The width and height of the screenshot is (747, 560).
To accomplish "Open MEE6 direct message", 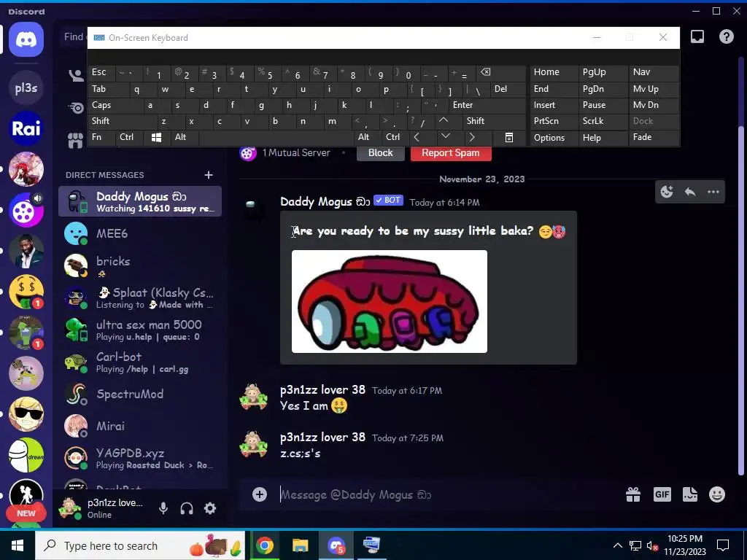I will click(140, 233).
